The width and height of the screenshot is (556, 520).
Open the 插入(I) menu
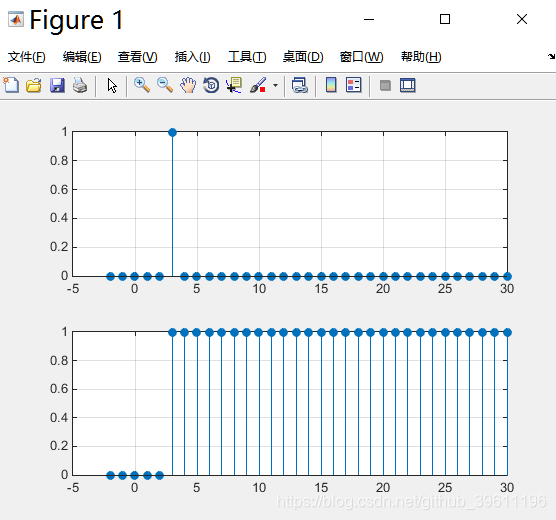(x=193, y=57)
